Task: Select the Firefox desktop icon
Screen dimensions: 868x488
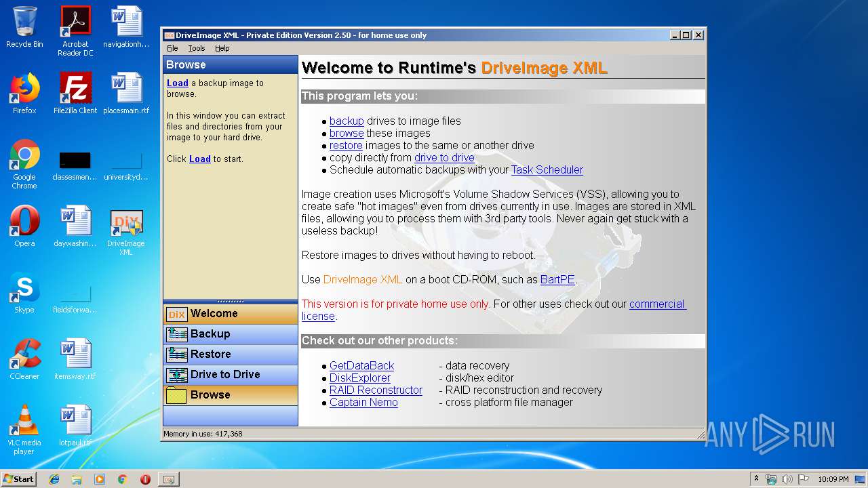Action: pos(24,94)
